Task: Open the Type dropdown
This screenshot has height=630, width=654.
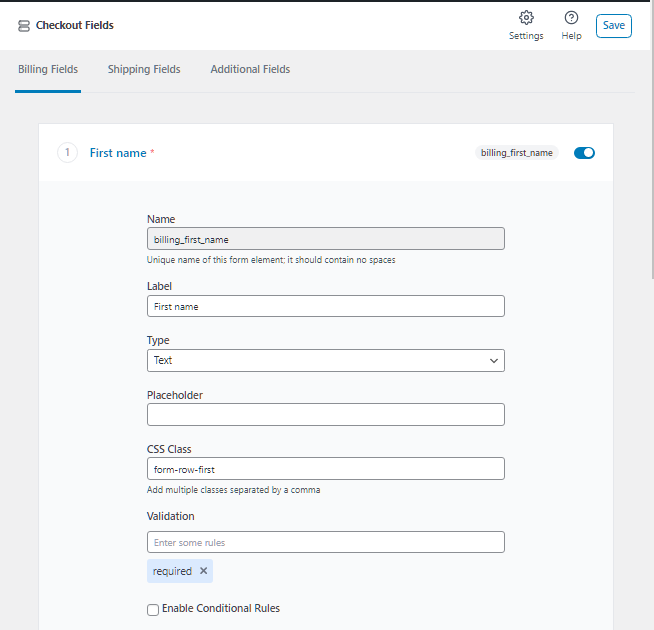Action: (325, 360)
